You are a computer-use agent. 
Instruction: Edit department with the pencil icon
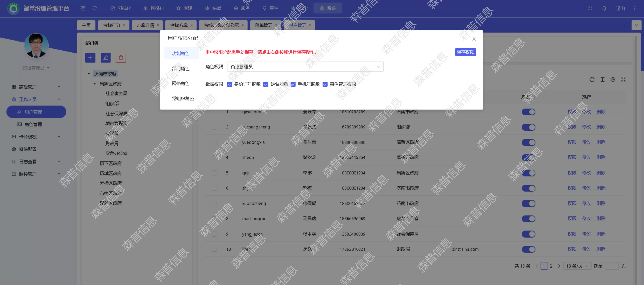[105, 58]
